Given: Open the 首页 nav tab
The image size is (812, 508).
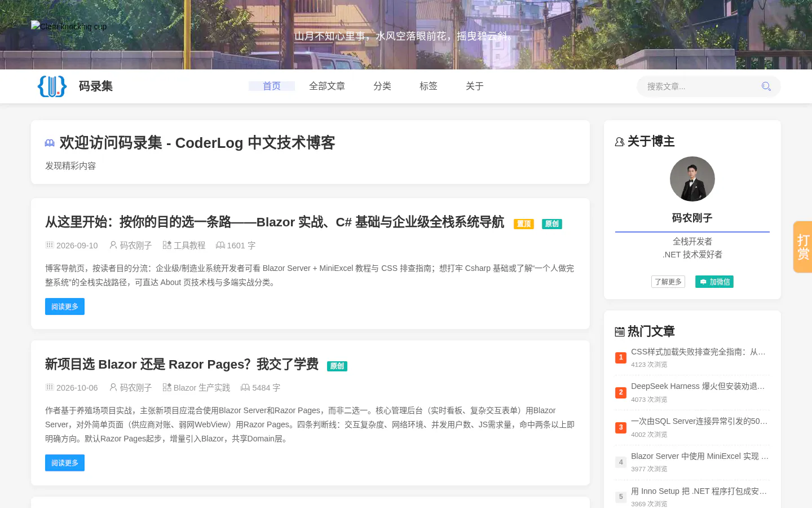Looking at the screenshot, I should pyautogui.click(x=272, y=86).
